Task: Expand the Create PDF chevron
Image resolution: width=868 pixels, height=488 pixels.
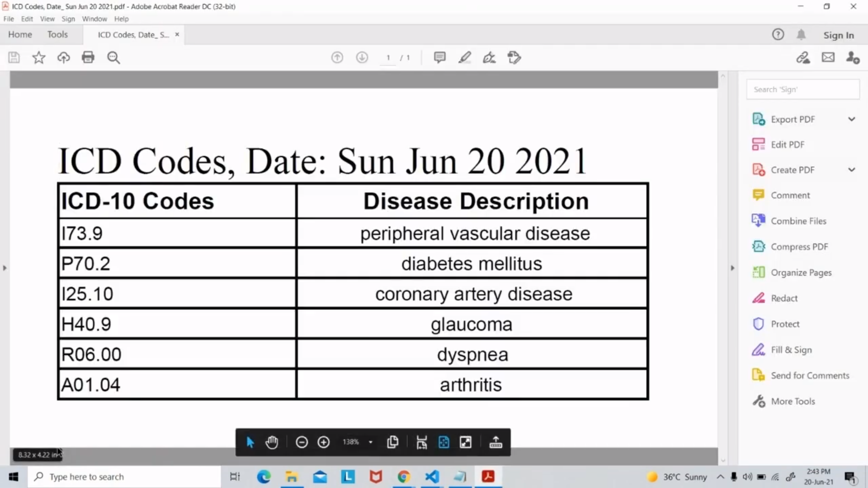Action: (852, 170)
